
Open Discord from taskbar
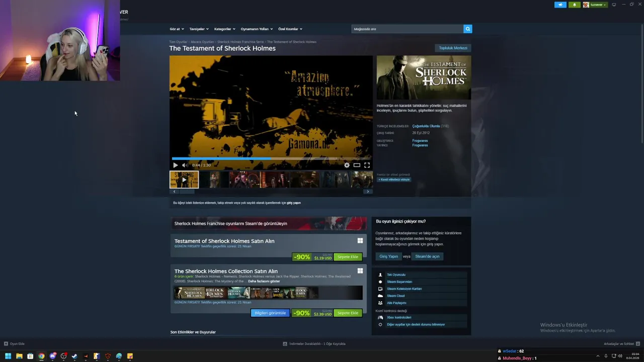[52, 356]
